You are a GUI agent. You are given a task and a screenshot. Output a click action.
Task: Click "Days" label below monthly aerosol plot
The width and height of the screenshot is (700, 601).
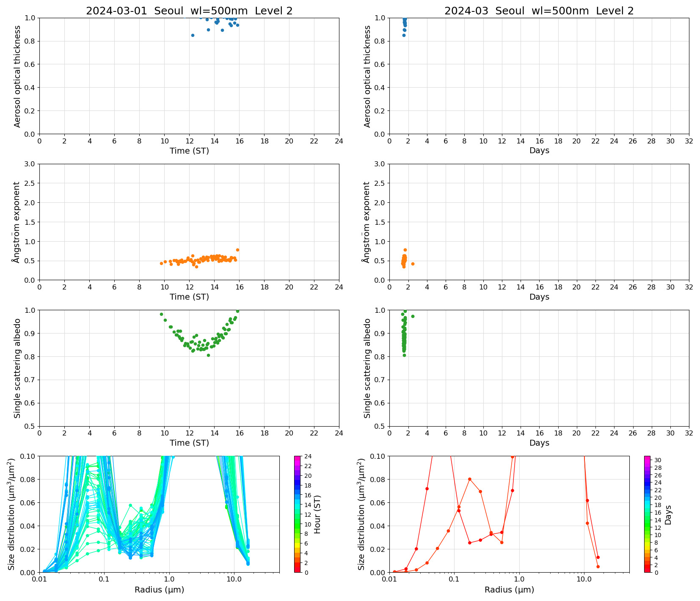[x=539, y=151]
